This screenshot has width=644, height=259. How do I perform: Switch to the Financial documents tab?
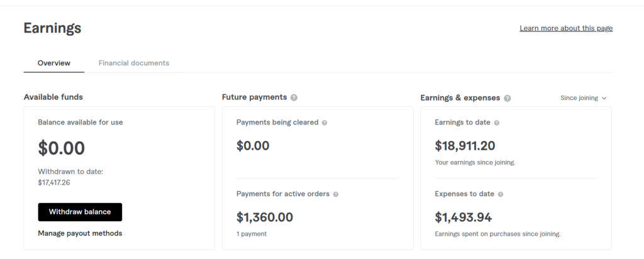[133, 63]
